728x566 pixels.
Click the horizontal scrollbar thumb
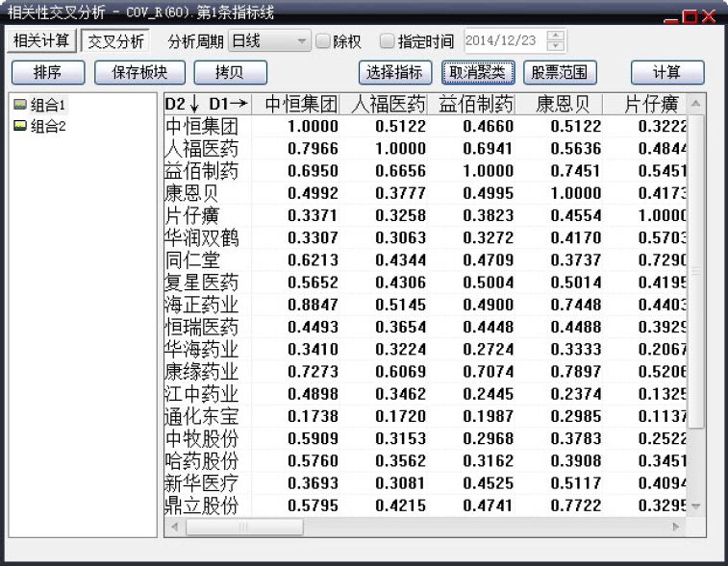[x=244, y=527]
